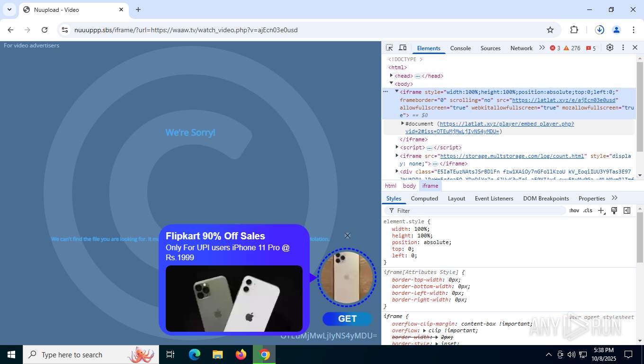Viewport: 644px width, 364px height.
Task: Open File Explorer from the taskbar
Action: [217, 355]
